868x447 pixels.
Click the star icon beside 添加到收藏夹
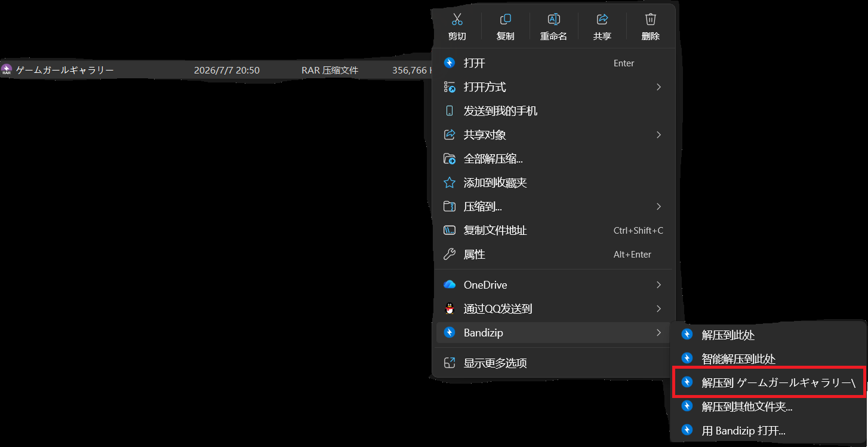point(450,182)
